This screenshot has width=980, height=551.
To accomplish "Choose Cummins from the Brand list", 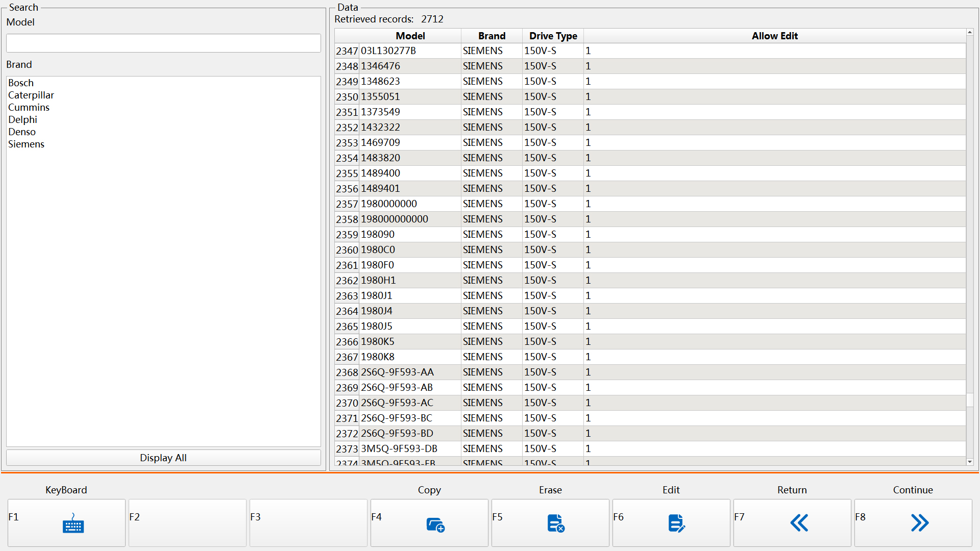I will point(29,107).
